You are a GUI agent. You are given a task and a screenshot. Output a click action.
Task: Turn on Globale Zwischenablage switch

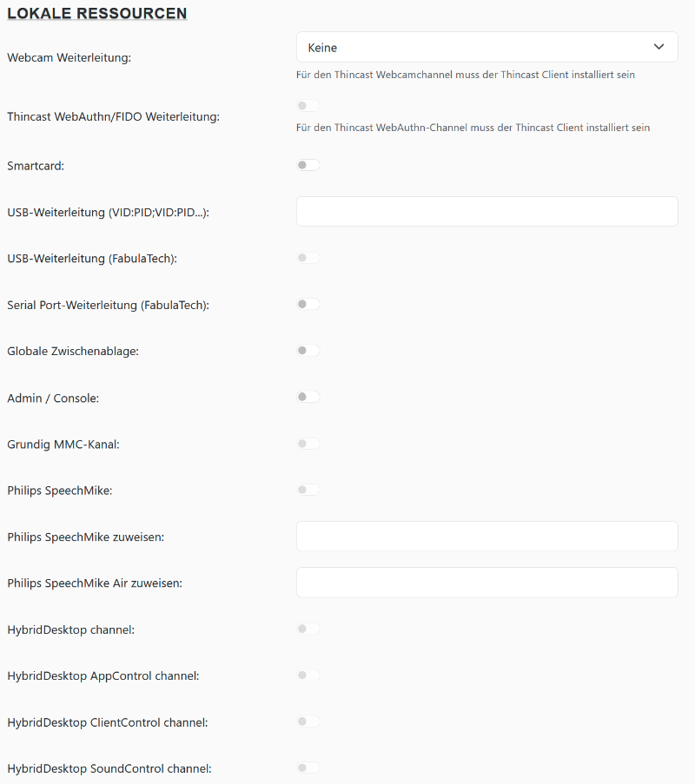(308, 351)
